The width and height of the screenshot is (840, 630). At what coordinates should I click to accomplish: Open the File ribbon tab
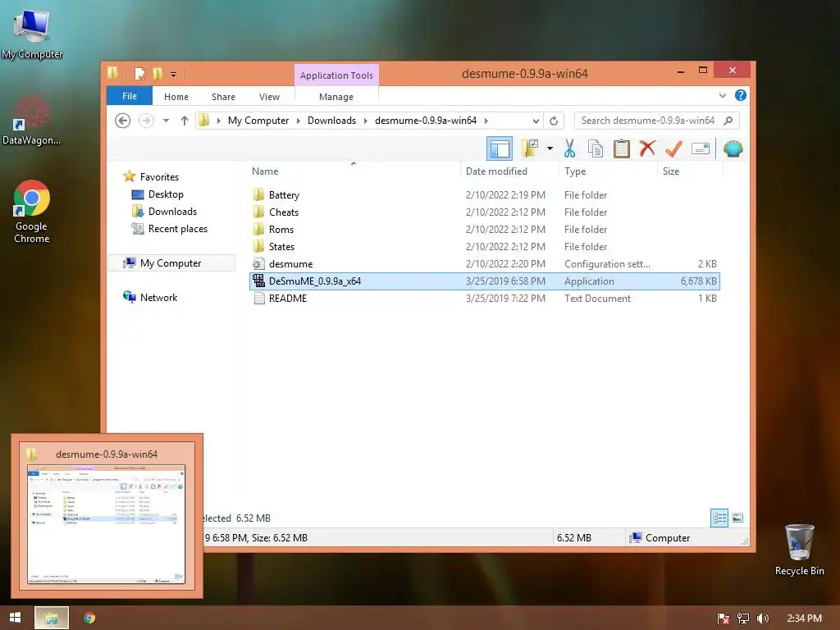130,97
